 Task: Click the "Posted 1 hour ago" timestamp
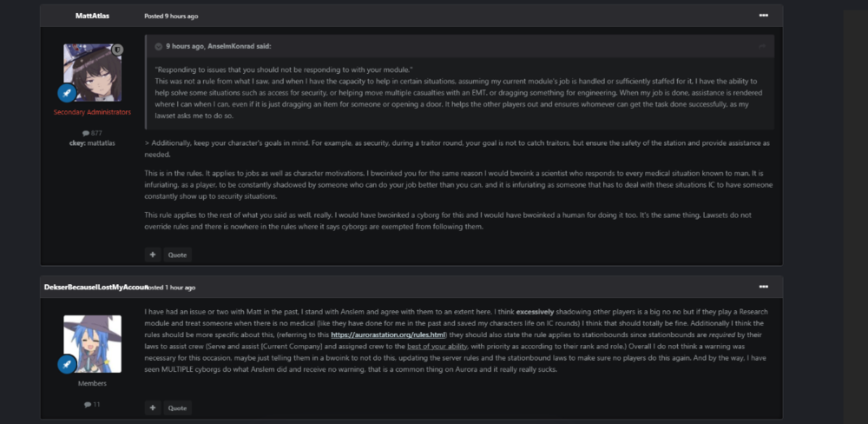[174, 287]
